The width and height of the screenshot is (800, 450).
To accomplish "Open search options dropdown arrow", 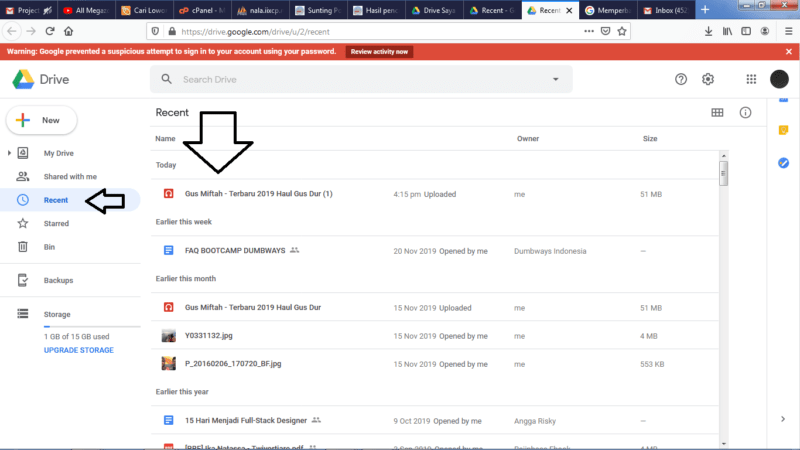I will [555, 79].
